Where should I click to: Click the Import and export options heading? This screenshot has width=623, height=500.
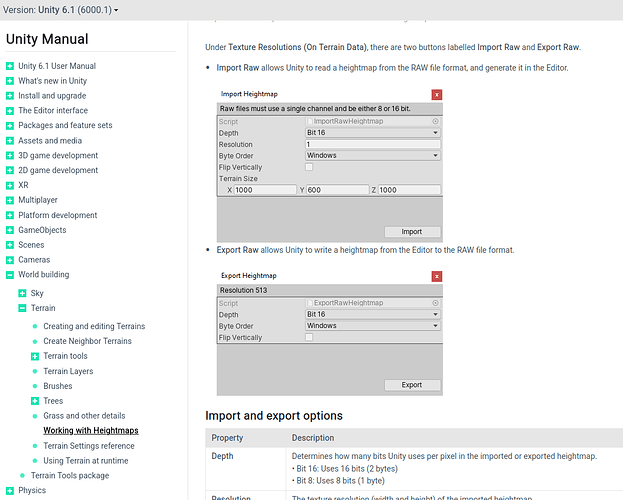coord(274,416)
